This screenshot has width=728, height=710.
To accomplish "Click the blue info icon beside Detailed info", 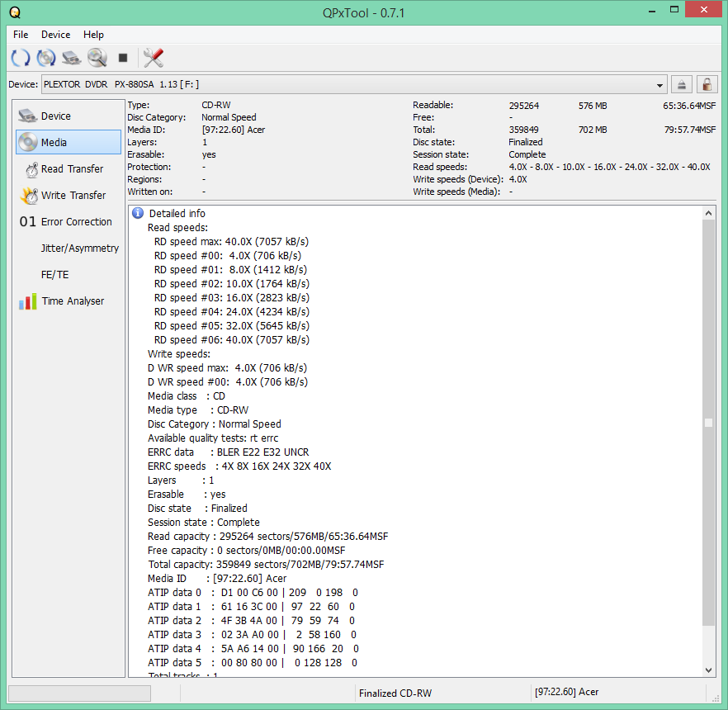I will click(138, 213).
